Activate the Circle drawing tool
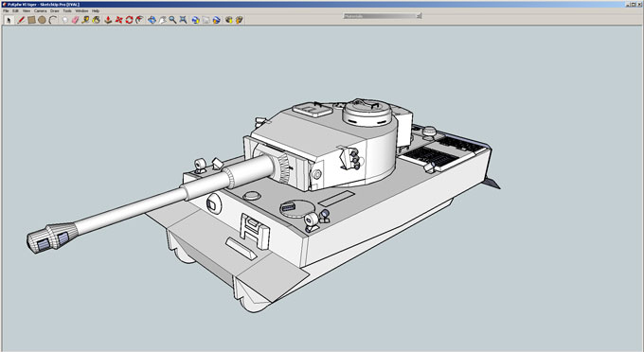Image resolution: width=644 pixels, height=352 pixels. coord(42,20)
